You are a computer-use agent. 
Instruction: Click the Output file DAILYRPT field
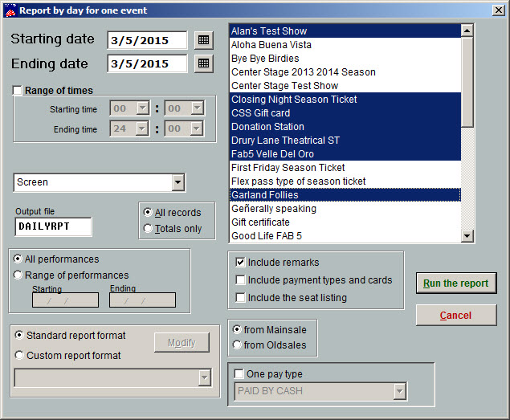coord(53,226)
